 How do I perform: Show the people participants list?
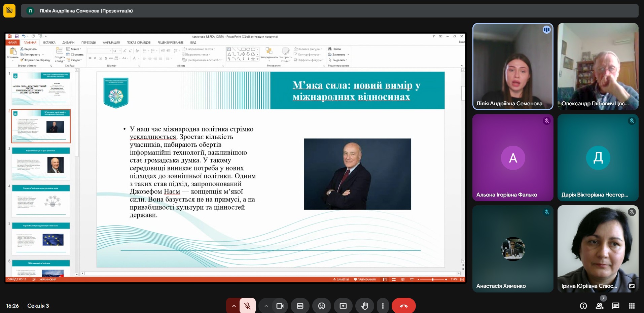pyautogui.click(x=599, y=306)
